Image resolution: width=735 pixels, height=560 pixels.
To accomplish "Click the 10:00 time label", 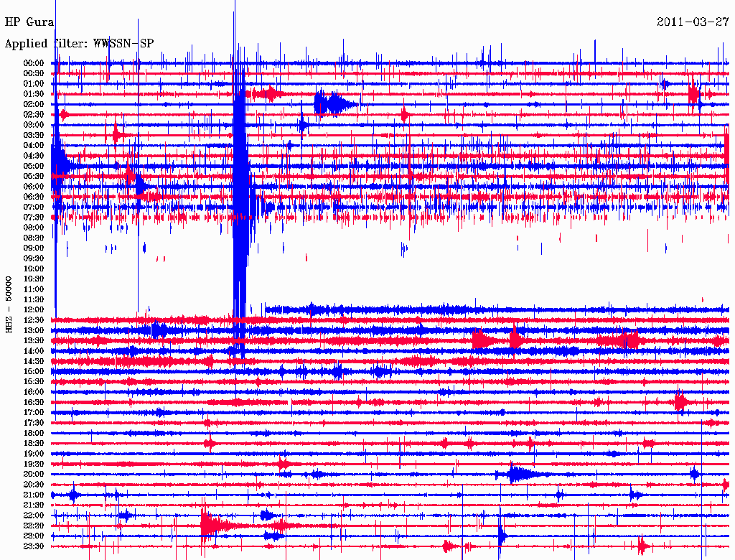I will [34, 269].
